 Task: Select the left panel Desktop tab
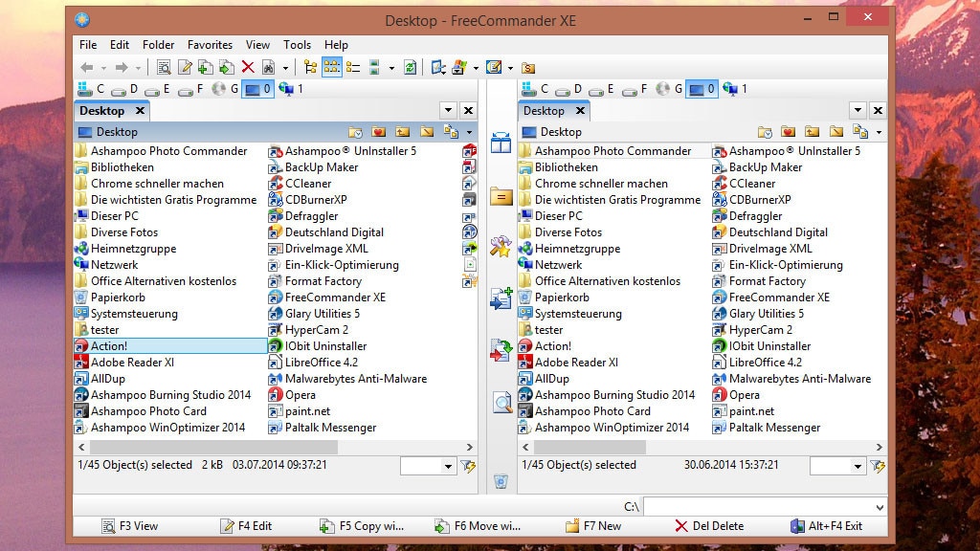coord(113,111)
